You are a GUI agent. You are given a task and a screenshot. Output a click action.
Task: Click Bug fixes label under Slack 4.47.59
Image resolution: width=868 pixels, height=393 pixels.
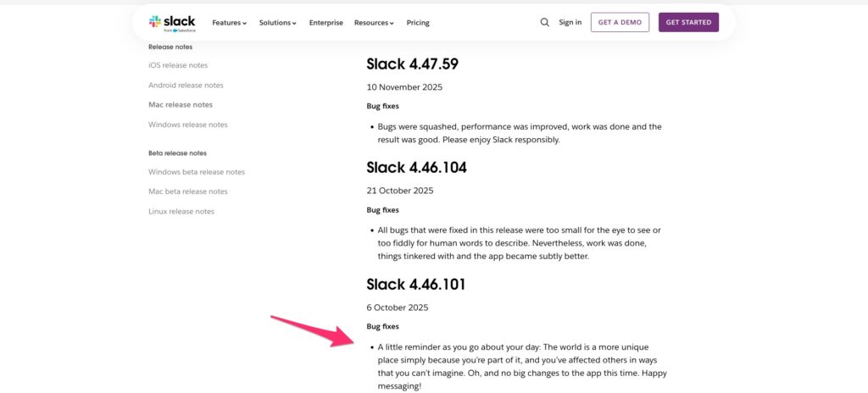[382, 106]
